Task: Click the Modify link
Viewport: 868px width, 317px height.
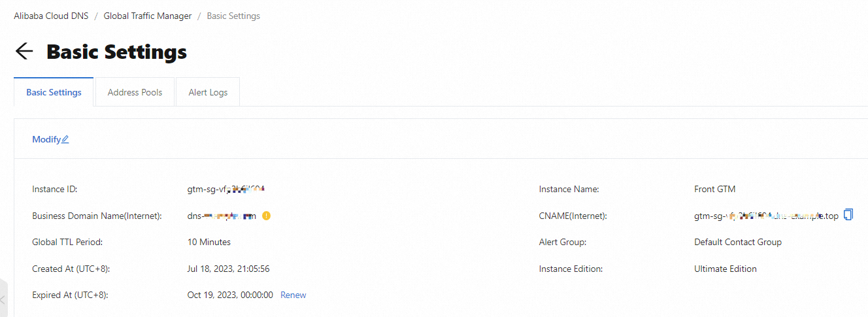Action: tap(46, 139)
